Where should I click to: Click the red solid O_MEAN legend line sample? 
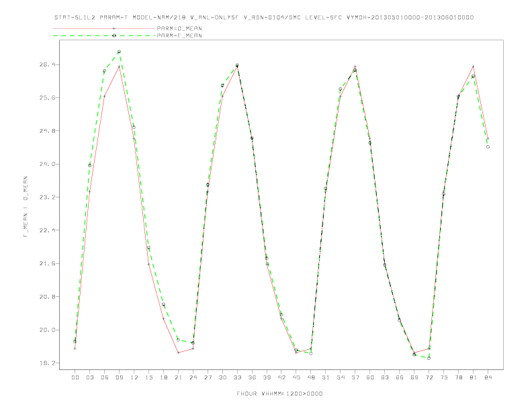104,28
